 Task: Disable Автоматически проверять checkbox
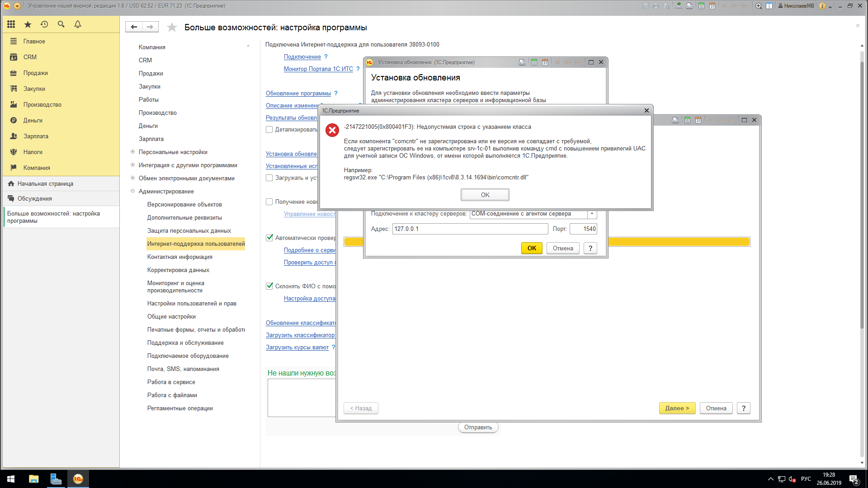[269, 238]
